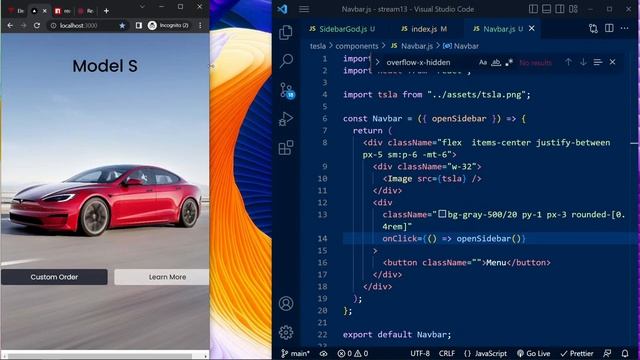This screenshot has width=640, height=360.
Task: Change CRLF end of line sequence
Action: (447, 353)
